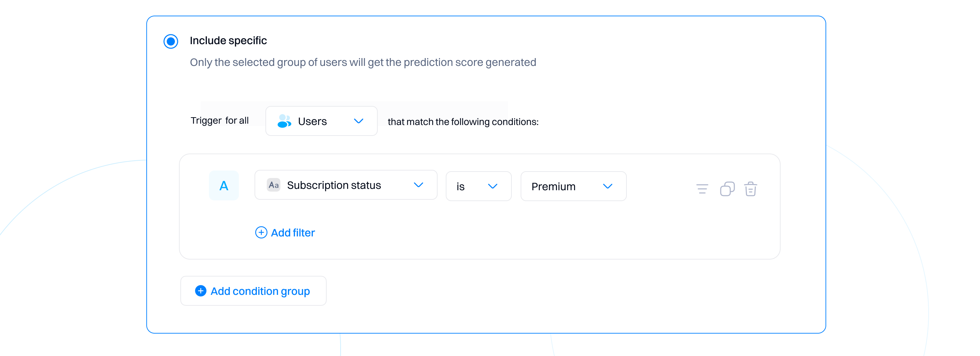Click the chevron in Subscription status field
The image size is (980, 356).
(418, 185)
